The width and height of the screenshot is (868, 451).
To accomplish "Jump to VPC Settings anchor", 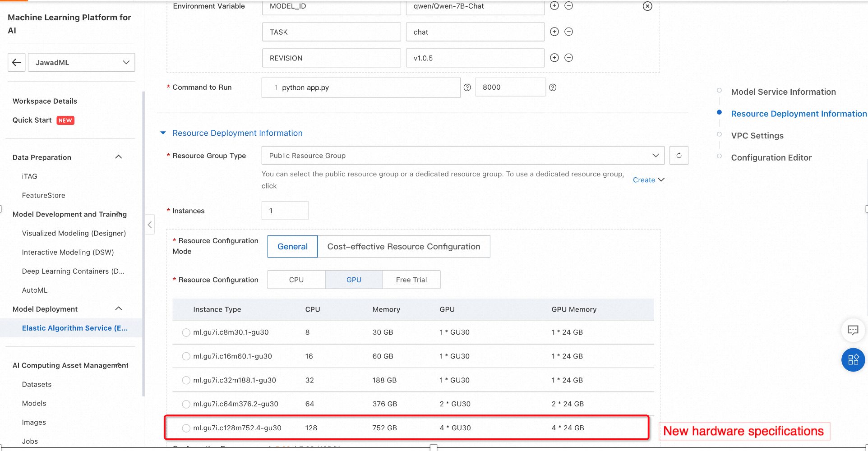I will coord(757,136).
